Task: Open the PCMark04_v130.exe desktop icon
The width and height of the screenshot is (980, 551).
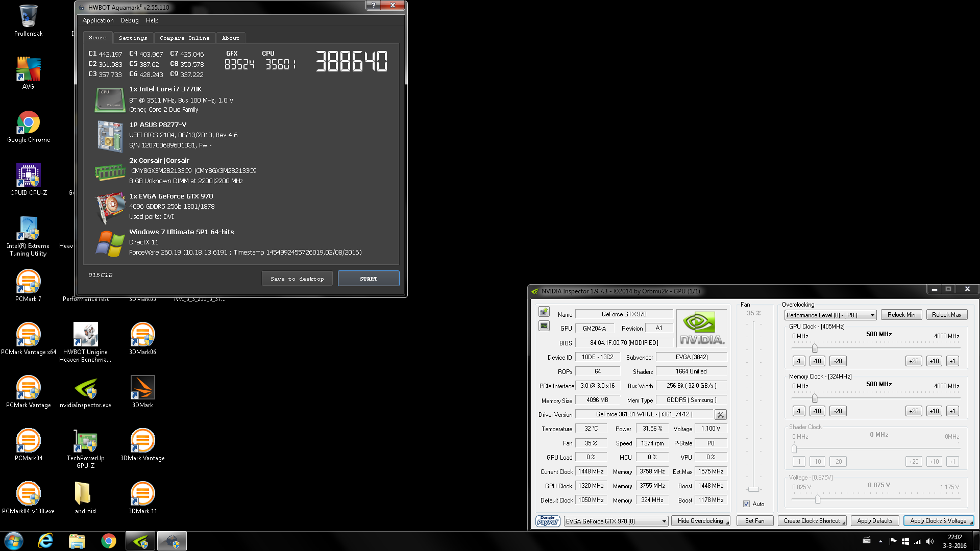Action: 28,498
